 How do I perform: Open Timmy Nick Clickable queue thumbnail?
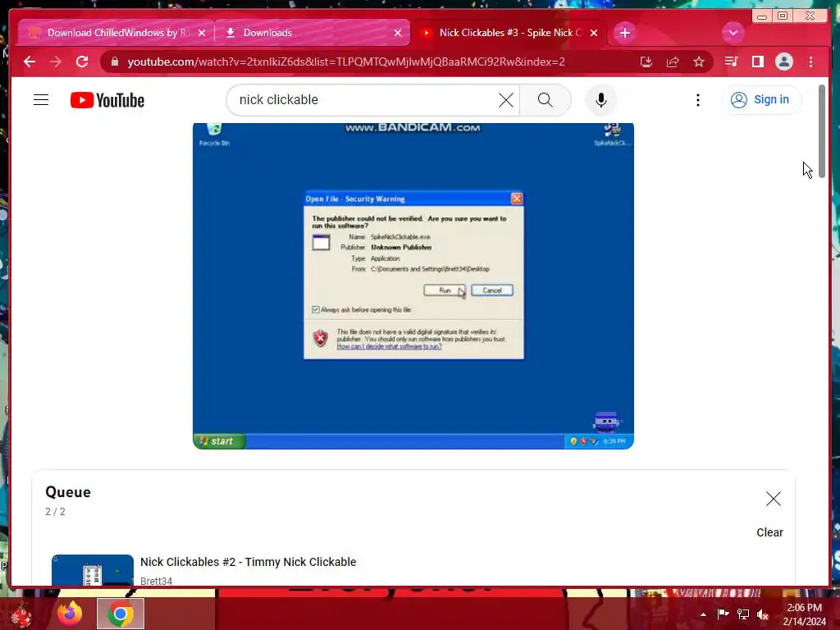92,570
